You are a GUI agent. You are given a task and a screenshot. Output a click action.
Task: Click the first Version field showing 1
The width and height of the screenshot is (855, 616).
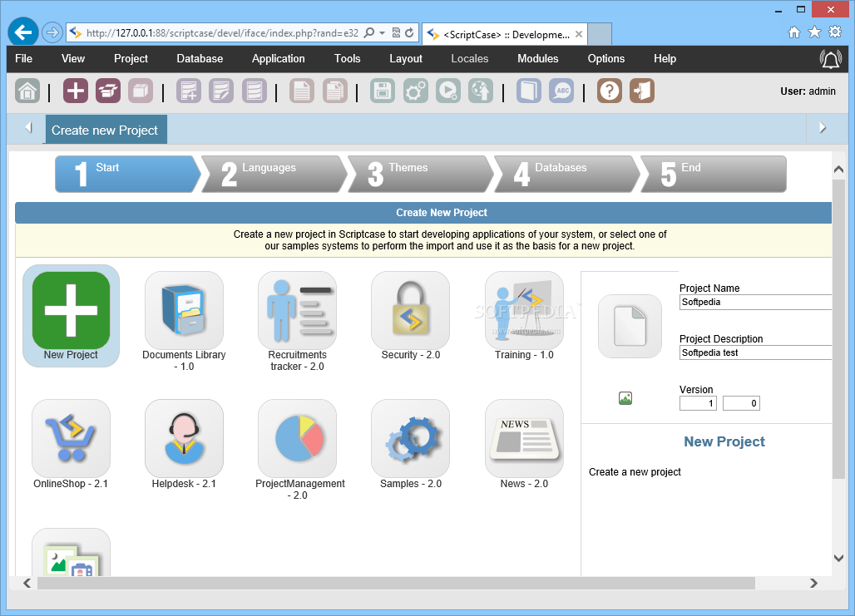[698, 403]
